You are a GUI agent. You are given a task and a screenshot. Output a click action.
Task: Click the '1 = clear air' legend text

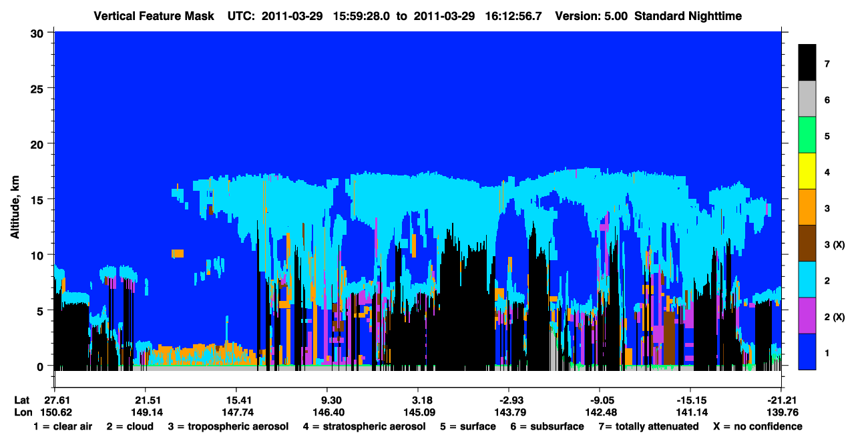(x=62, y=426)
